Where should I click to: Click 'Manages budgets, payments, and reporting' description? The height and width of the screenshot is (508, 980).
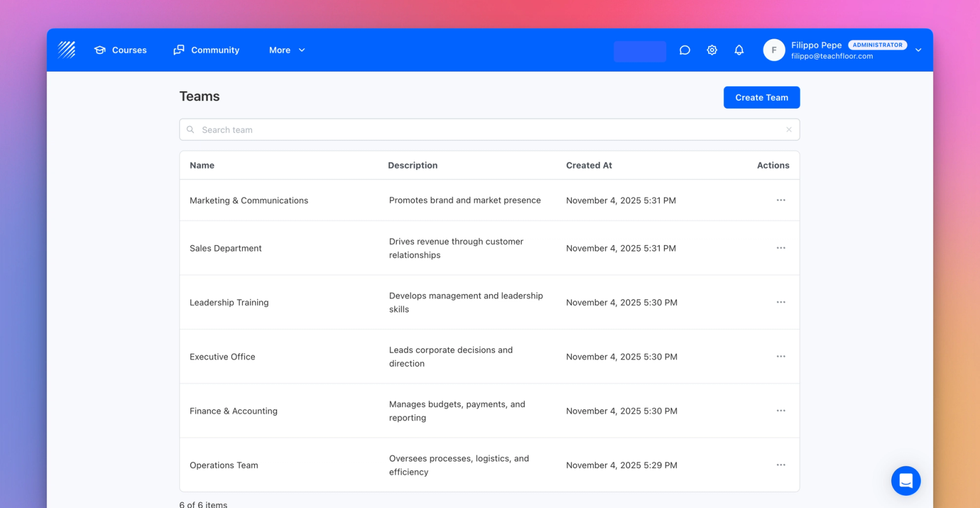[x=457, y=411]
